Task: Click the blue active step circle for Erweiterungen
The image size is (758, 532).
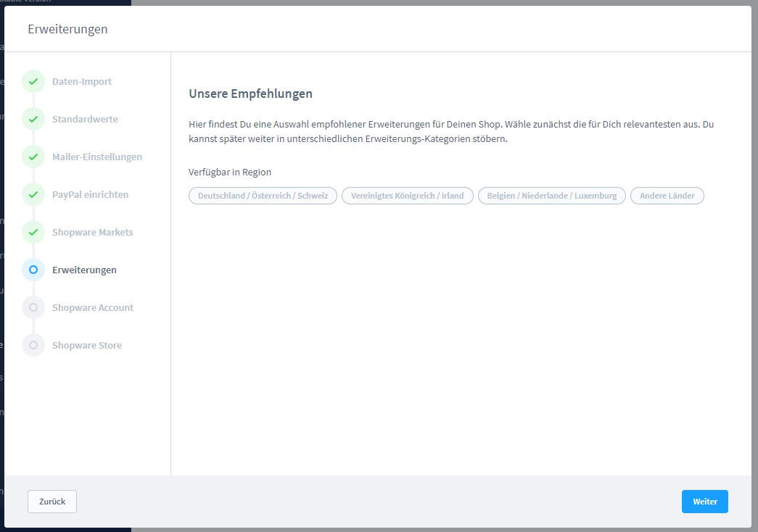Action: pos(33,270)
